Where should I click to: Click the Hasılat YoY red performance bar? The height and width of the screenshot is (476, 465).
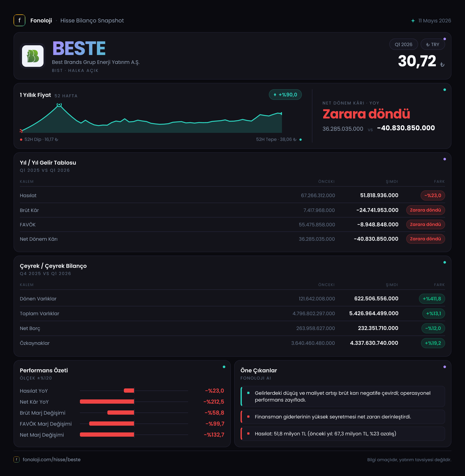[x=129, y=391]
